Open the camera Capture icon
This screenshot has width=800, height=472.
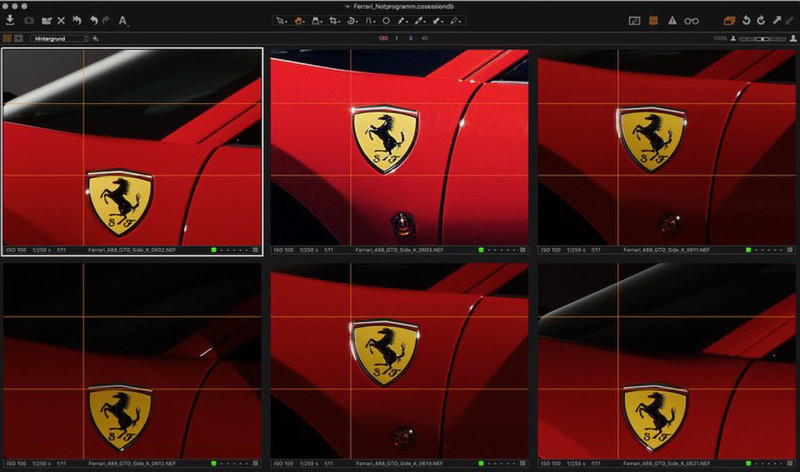tap(29, 20)
